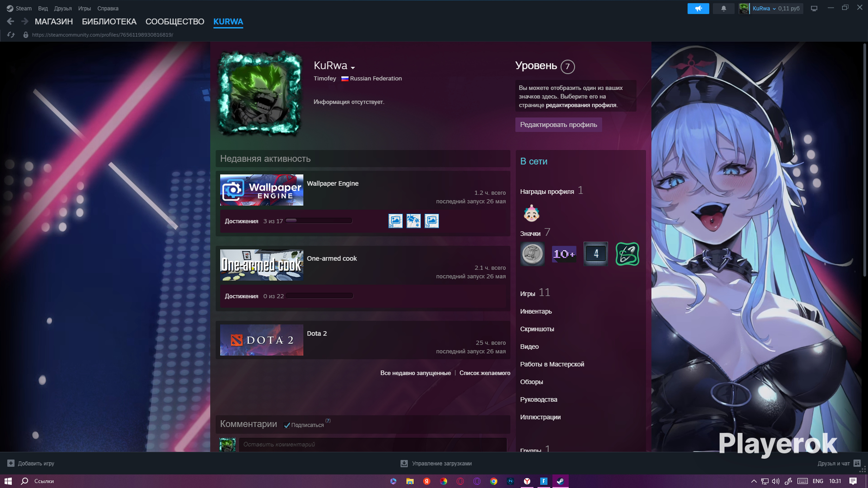Screen dimensions: 868x488
Task: Click the KuRwa profile avatar image
Action: point(259,93)
